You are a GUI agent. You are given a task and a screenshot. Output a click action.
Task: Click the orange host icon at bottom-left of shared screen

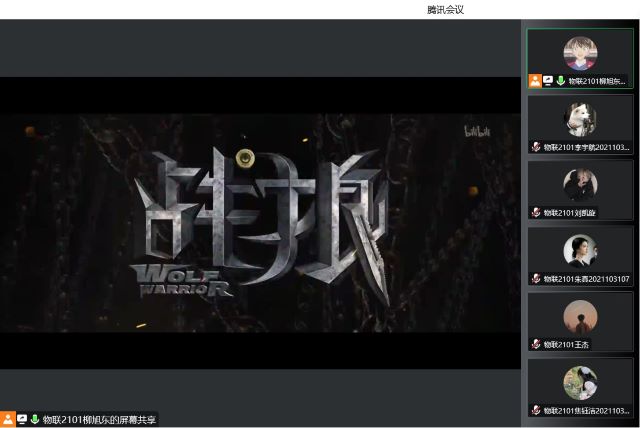8,419
